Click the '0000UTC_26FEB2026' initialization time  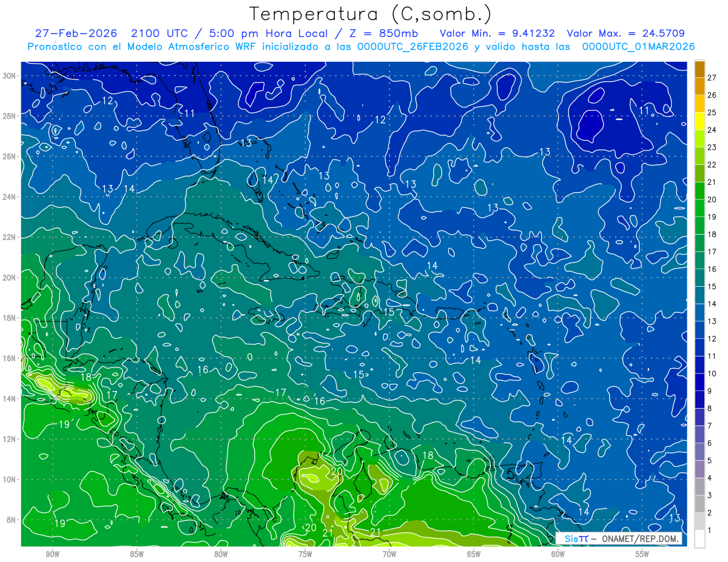coord(413,46)
